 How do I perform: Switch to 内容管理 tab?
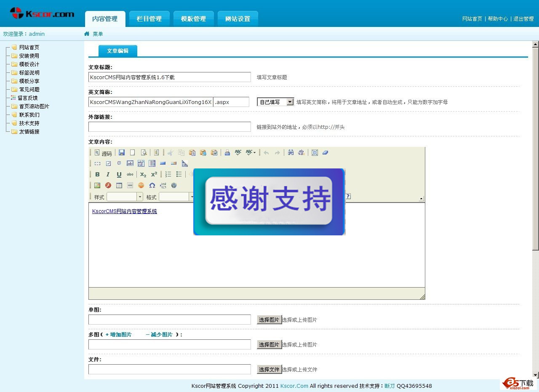pyautogui.click(x=105, y=19)
